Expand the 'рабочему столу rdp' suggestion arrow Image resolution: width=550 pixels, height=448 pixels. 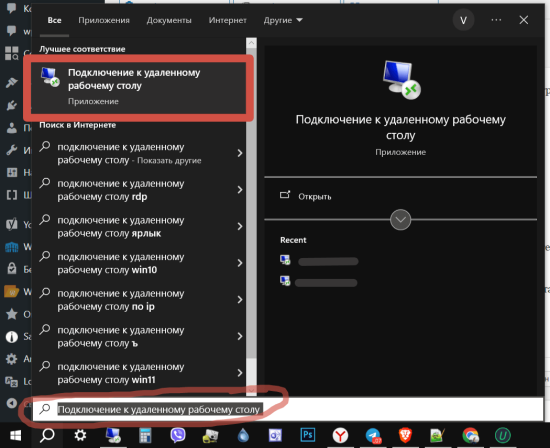click(x=240, y=190)
